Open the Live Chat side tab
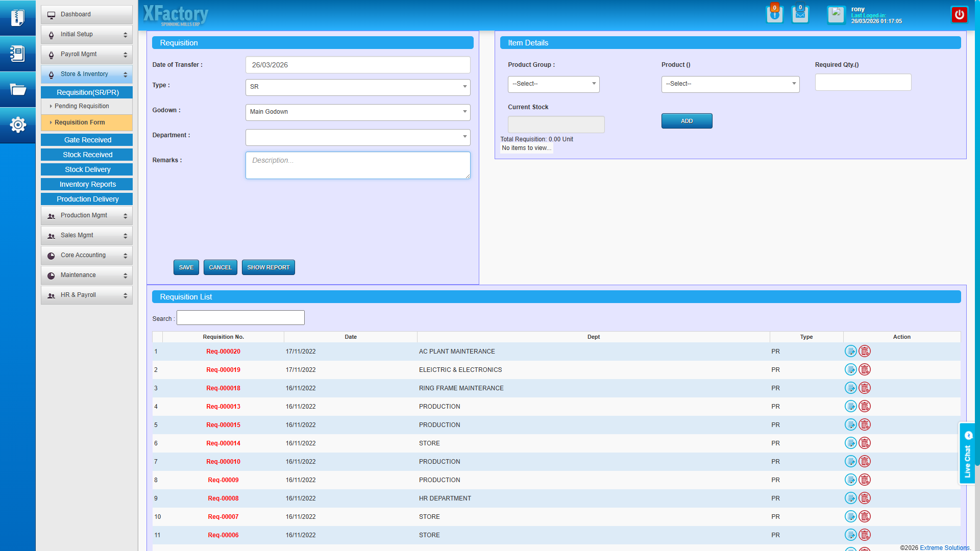980x551 pixels. point(967,453)
